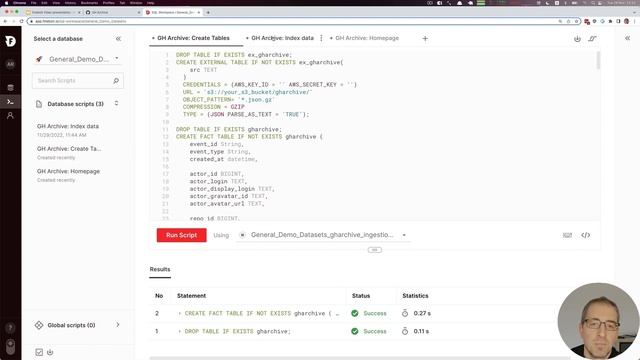Open the Apple menu

point(6,2)
